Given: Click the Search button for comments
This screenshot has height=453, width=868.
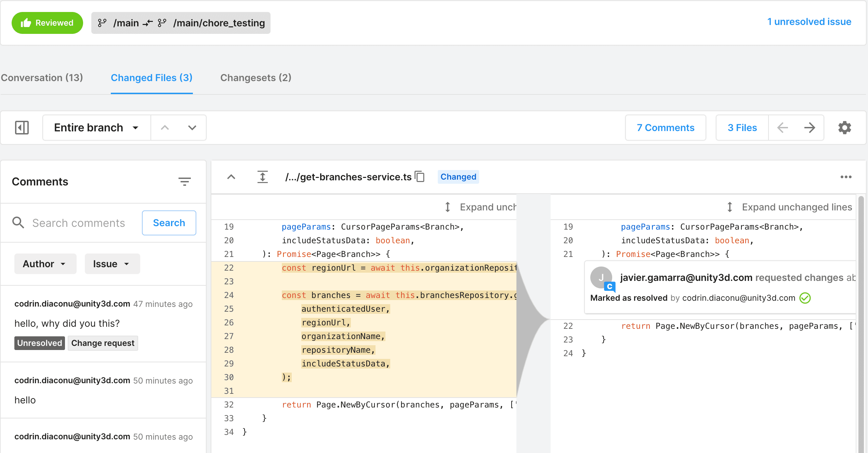Looking at the screenshot, I should click(169, 223).
